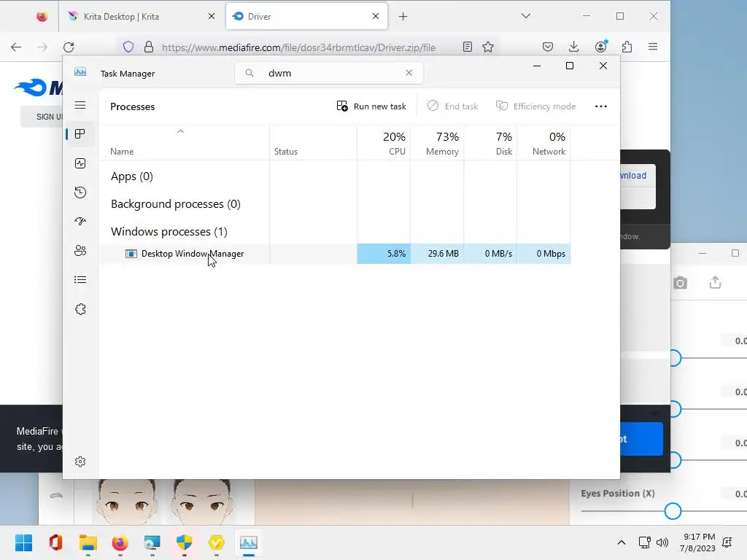
Task: Sort by Network column header
Action: coord(544,144)
